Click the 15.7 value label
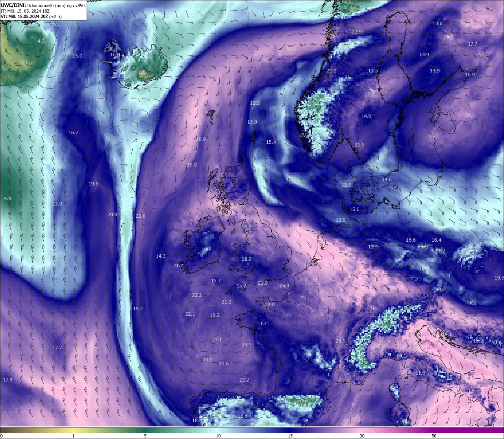Viewport: 504px width, 439px height. point(216,280)
